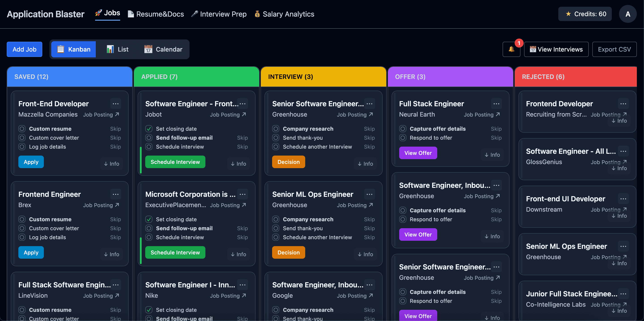Open the profile avatar menu
The width and height of the screenshot is (644, 321).
[628, 14]
